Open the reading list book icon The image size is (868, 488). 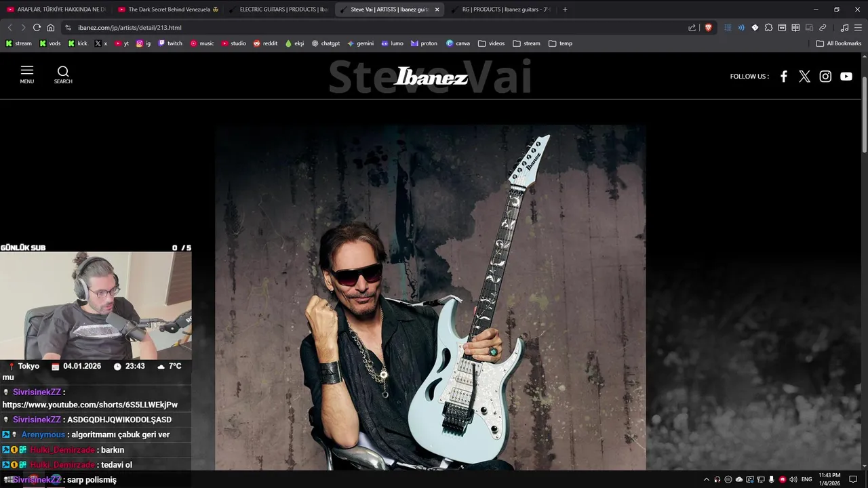tap(795, 28)
